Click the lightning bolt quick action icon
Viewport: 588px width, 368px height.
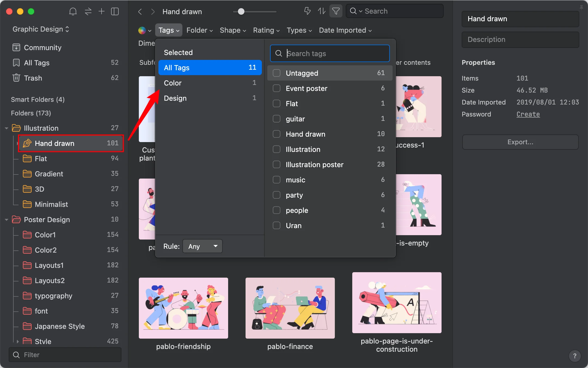(x=307, y=11)
